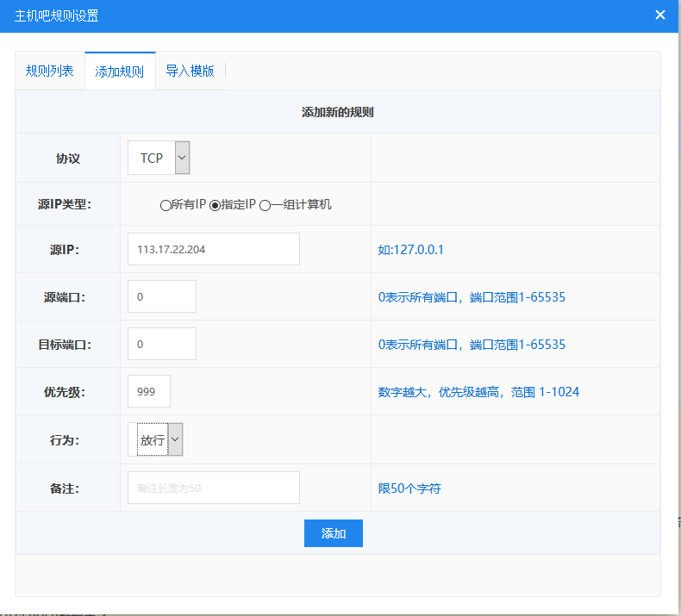Edit the 优先级 value field

[x=149, y=391]
